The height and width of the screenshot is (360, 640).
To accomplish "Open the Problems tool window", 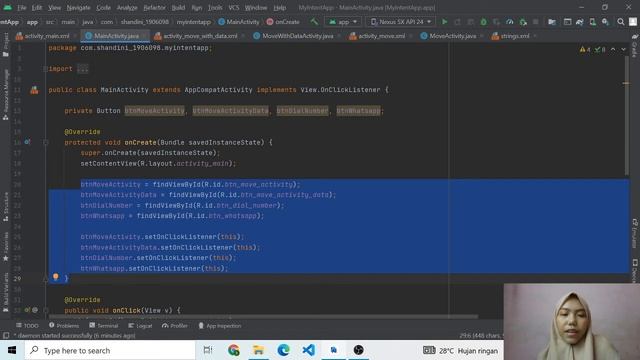I will [x=64, y=326].
